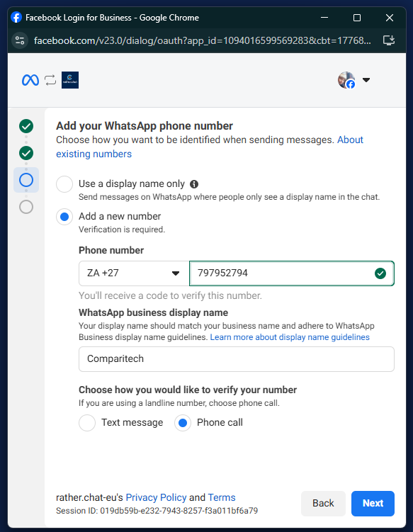Click the rather.chat app logo thumbnail
The width and height of the screenshot is (413, 532).
(x=70, y=80)
